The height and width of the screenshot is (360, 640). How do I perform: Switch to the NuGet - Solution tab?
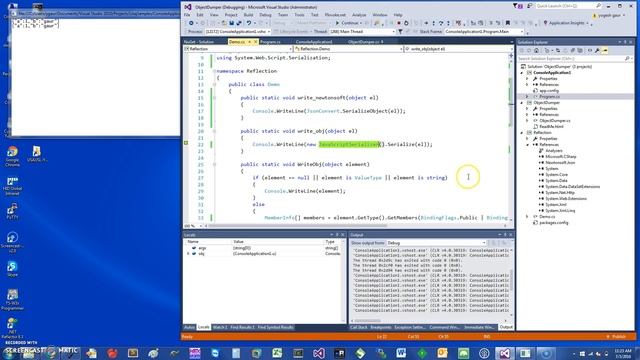(x=199, y=42)
